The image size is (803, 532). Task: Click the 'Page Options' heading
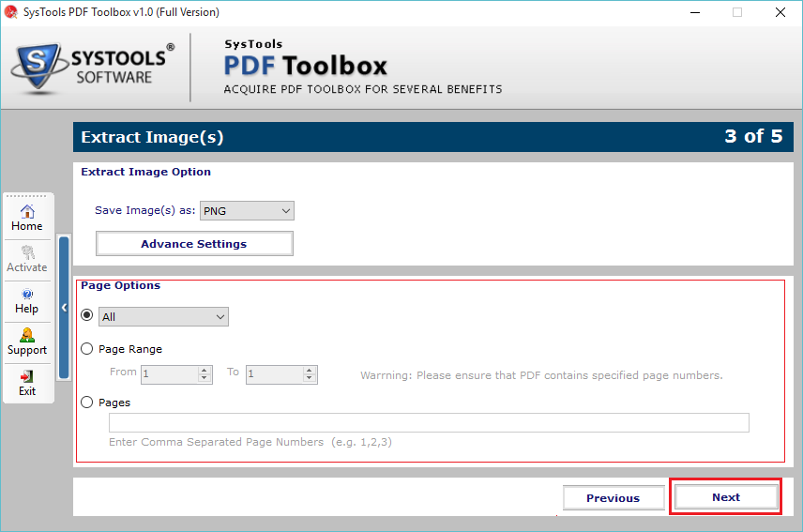(120, 285)
